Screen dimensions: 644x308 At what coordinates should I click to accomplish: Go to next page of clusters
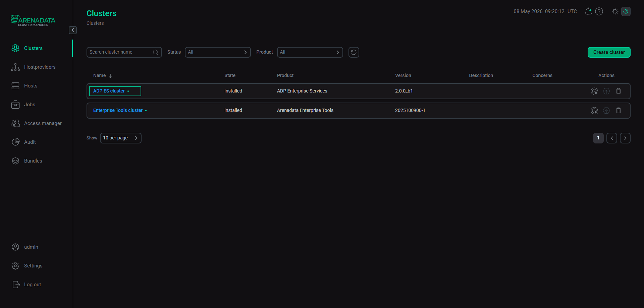(x=625, y=138)
